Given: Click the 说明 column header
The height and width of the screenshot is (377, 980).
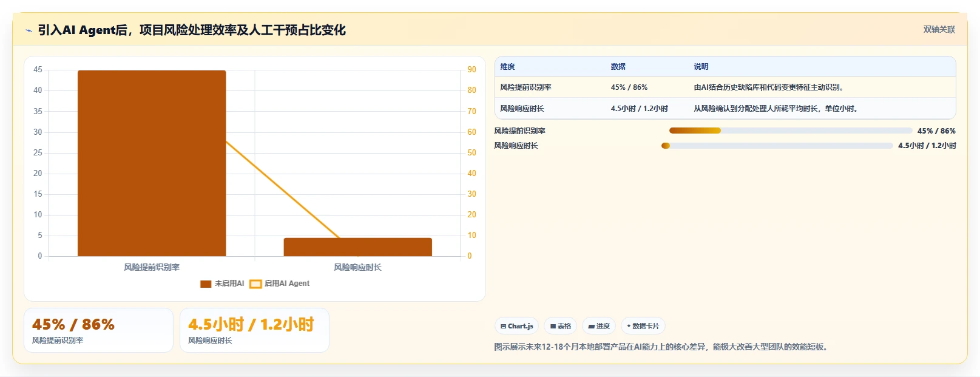Looking at the screenshot, I should point(701,67).
